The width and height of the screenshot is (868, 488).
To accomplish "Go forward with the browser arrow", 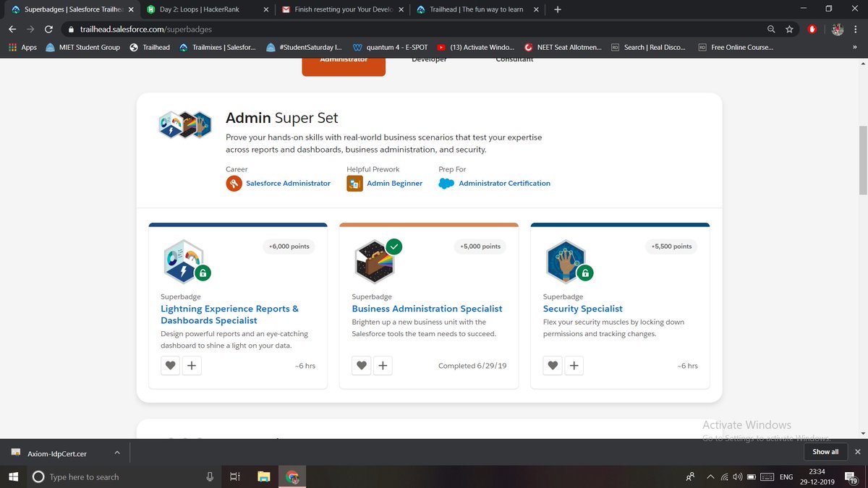I will tap(30, 29).
